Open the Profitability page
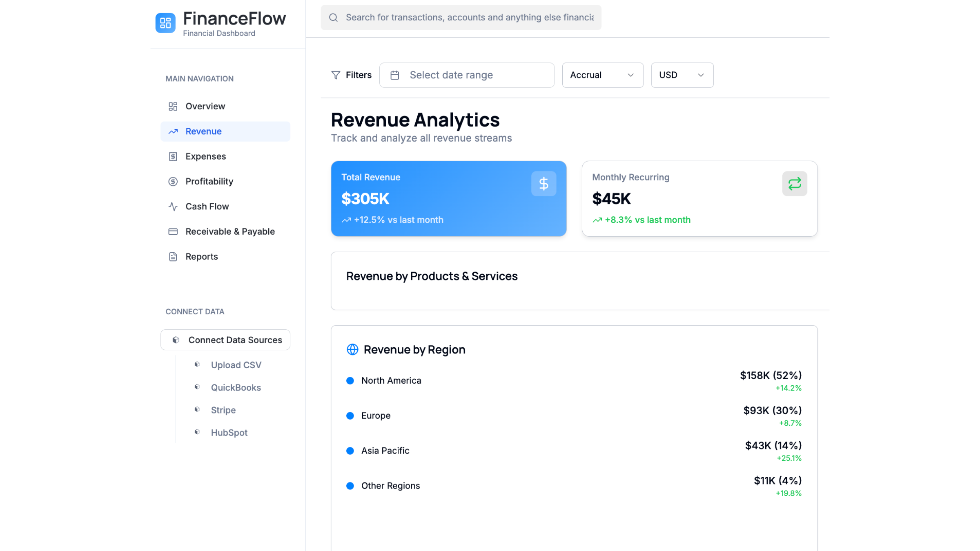This screenshot has width=980, height=551. (209, 181)
